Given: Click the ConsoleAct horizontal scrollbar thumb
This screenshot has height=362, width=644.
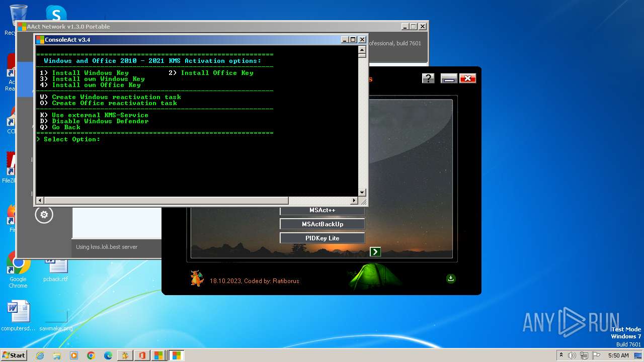Looking at the screenshot, I should (x=166, y=200).
